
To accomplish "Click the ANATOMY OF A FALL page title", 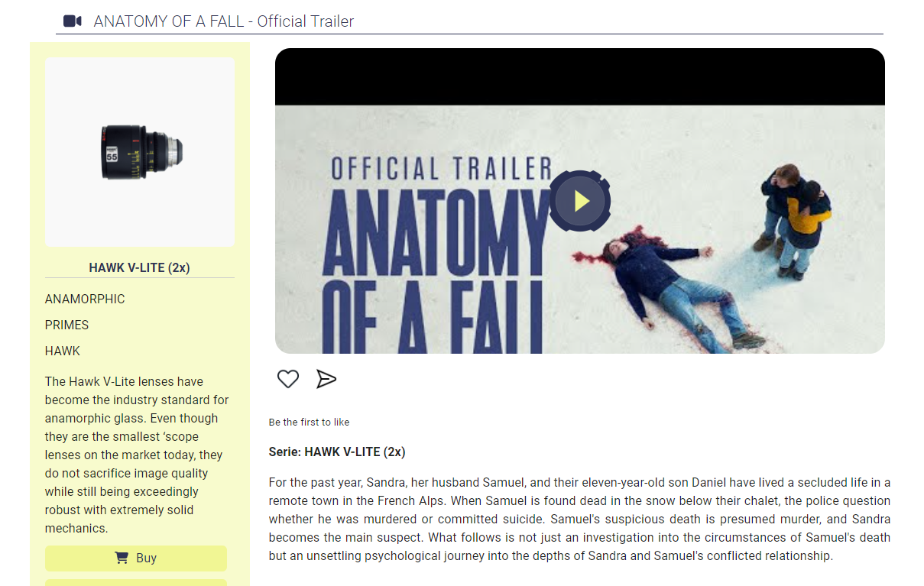I will pos(224,21).
